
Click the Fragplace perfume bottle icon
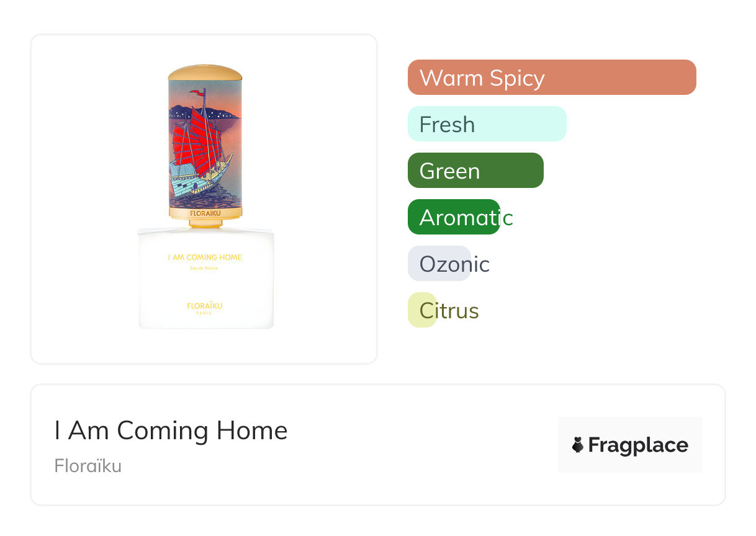(x=578, y=445)
